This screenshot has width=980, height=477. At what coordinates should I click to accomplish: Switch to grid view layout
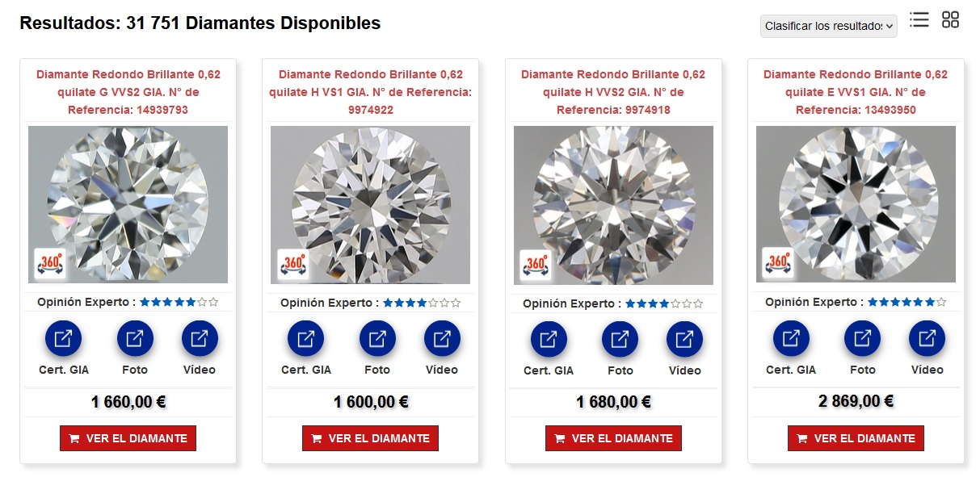[x=949, y=20]
